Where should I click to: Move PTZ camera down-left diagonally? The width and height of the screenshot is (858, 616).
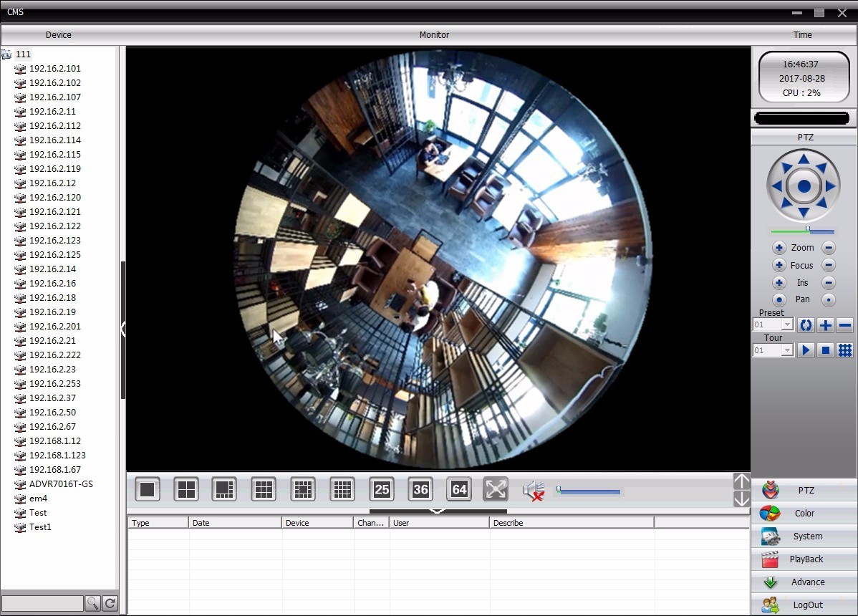[x=786, y=203]
